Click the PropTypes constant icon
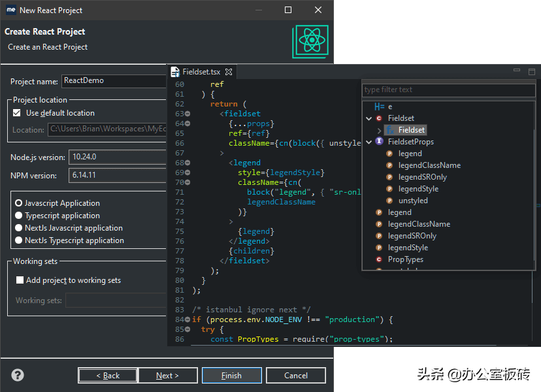Screen dimensions: 541x392 [379, 259]
